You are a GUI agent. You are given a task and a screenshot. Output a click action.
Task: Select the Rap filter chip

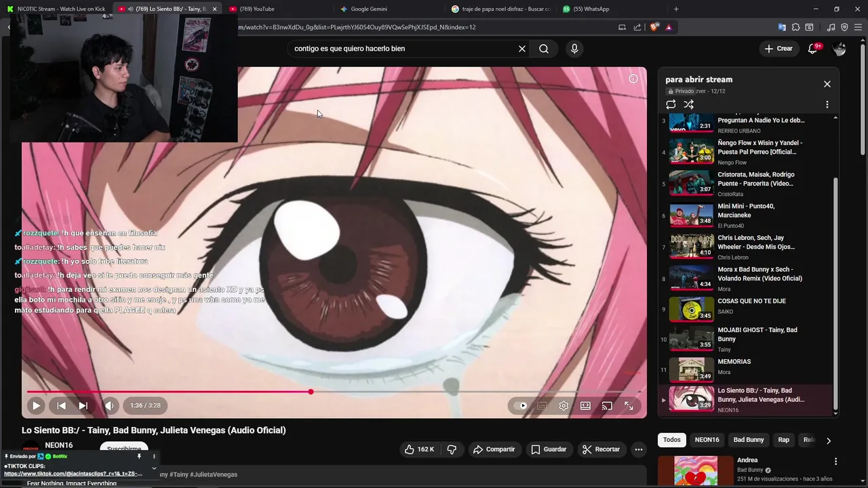[784, 440]
